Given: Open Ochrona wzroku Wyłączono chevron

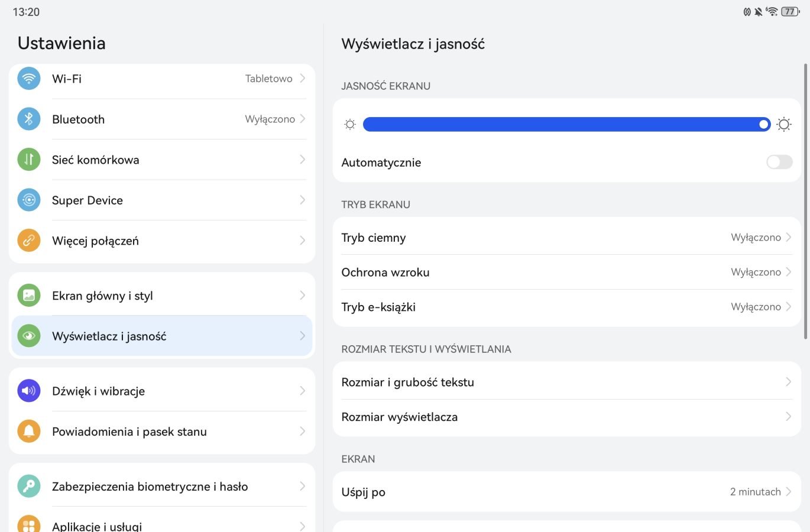Looking at the screenshot, I should (789, 272).
